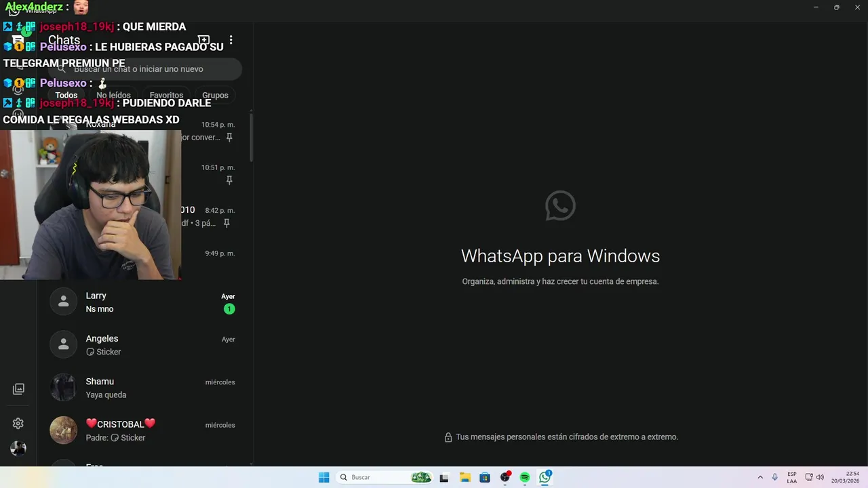Click Angeles's default avatar icon
Image resolution: width=868 pixels, height=488 pixels.
pyautogui.click(x=63, y=345)
